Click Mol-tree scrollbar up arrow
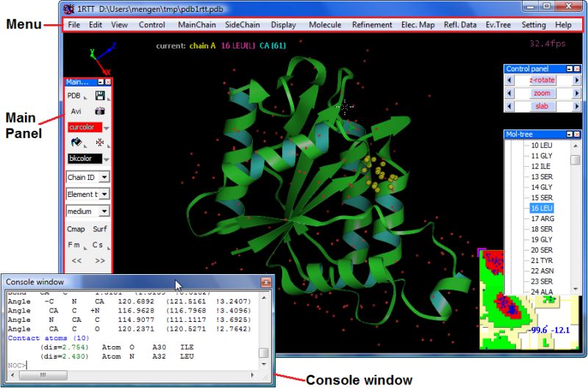This screenshot has width=588, height=388. click(576, 145)
